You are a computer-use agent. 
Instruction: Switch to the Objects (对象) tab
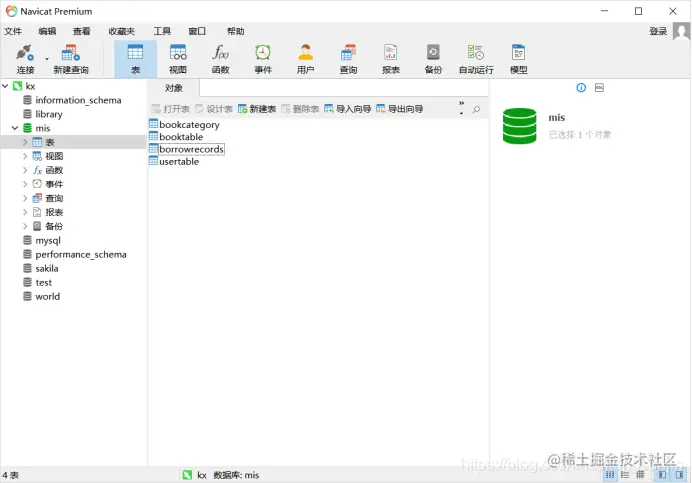pos(173,88)
